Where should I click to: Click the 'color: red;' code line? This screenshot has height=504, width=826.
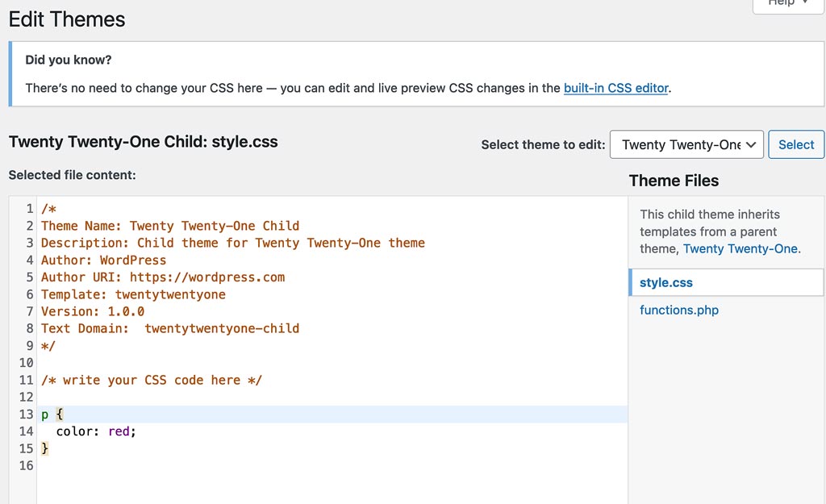(x=96, y=431)
